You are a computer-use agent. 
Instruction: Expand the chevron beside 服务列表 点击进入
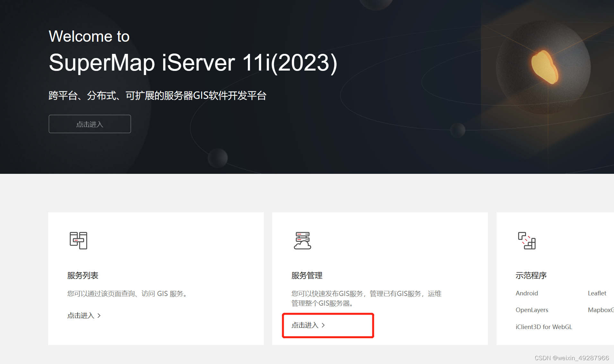click(x=99, y=316)
